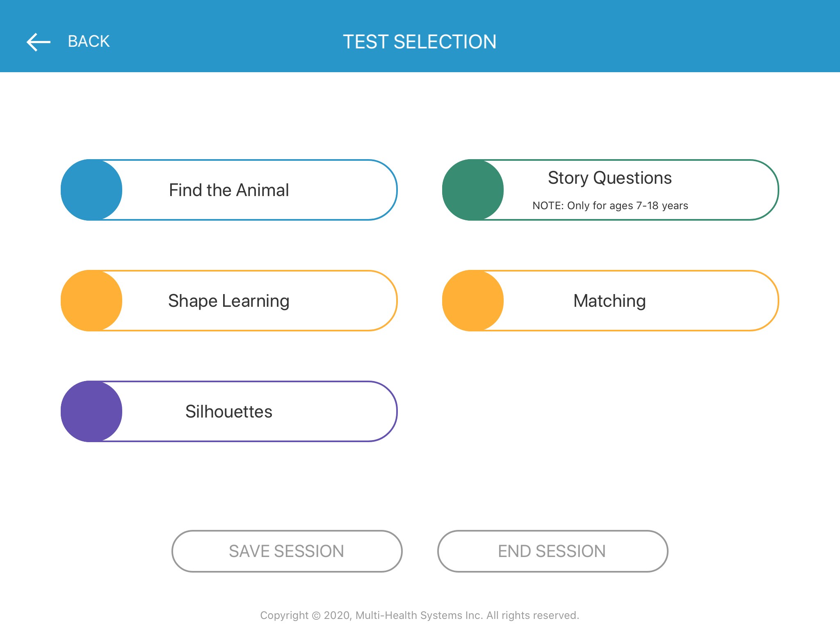
Task: Open the Find the Animal test
Action: (229, 190)
